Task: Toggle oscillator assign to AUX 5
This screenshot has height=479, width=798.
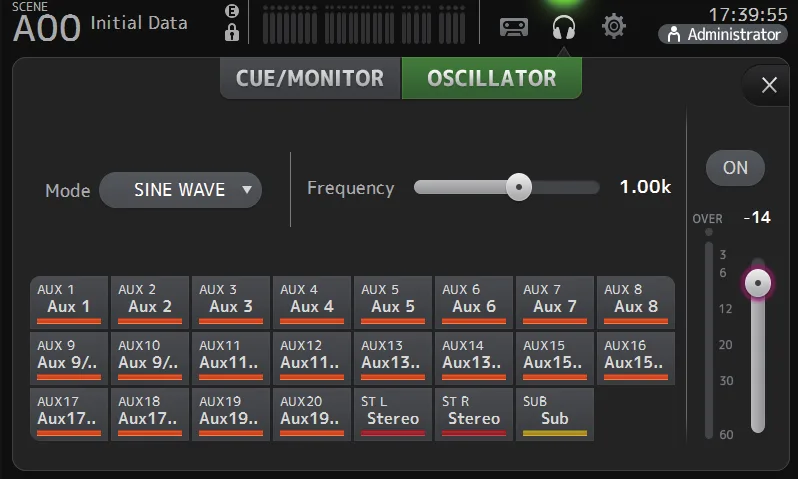Action: [x=392, y=302]
